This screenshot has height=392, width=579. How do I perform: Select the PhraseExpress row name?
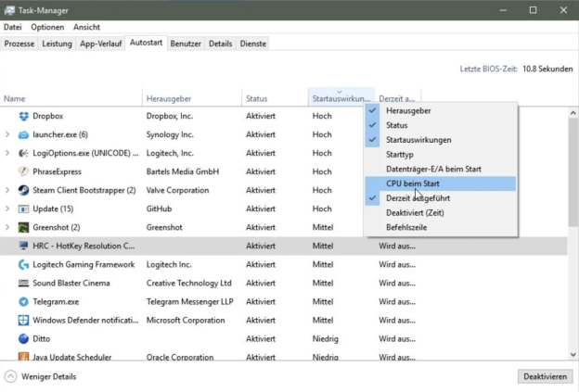pyautogui.click(x=57, y=171)
